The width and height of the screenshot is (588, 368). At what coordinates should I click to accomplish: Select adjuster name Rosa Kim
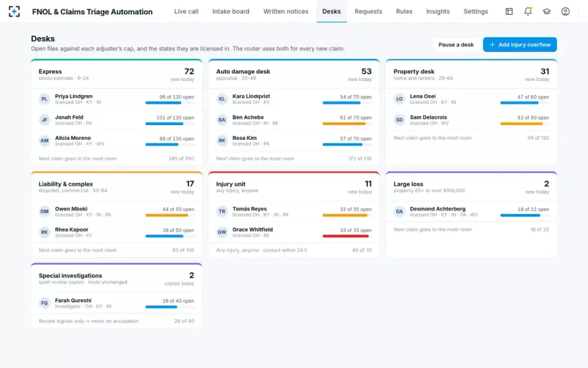[245, 138]
